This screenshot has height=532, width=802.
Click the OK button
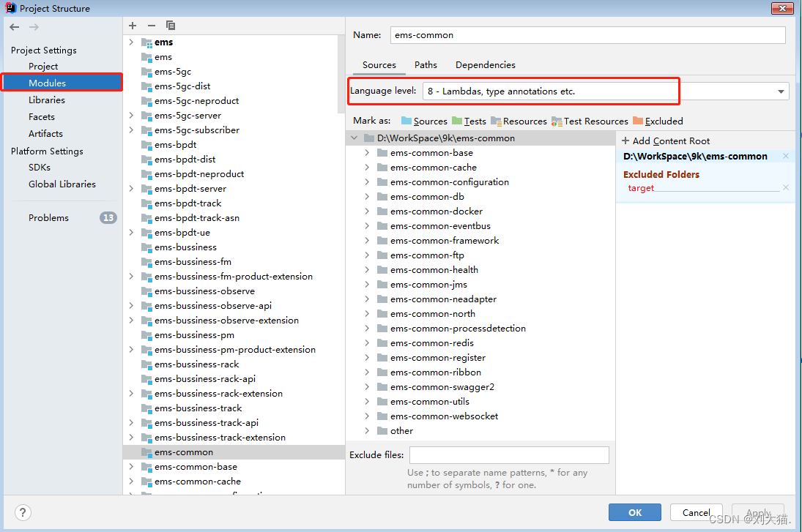635,512
